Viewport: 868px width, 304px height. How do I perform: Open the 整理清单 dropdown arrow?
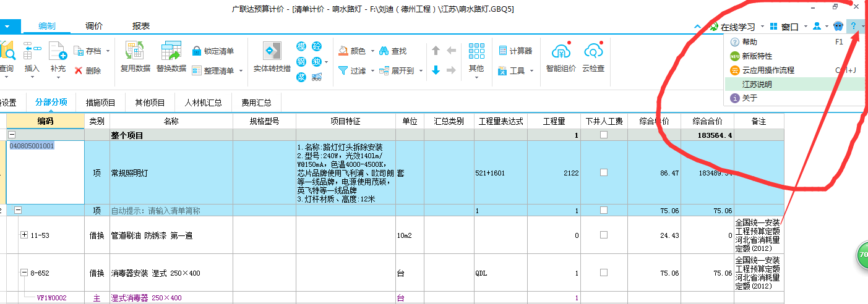pos(240,71)
